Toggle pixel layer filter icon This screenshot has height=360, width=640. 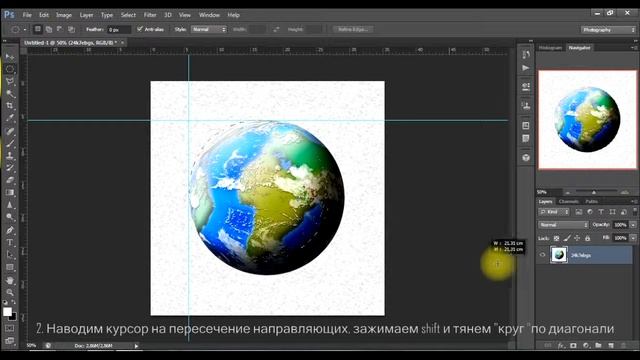pos(579,212)
